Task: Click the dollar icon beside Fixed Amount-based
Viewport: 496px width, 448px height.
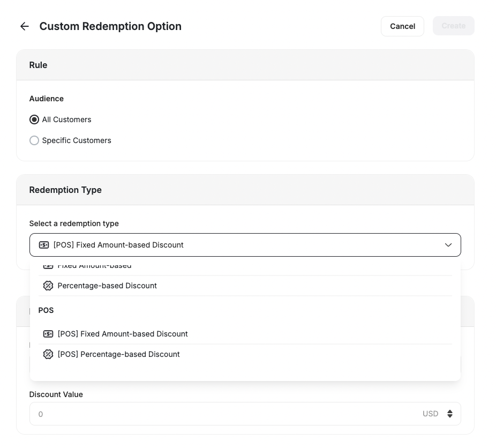Action: pyautogui.click(x=48, y=265)
